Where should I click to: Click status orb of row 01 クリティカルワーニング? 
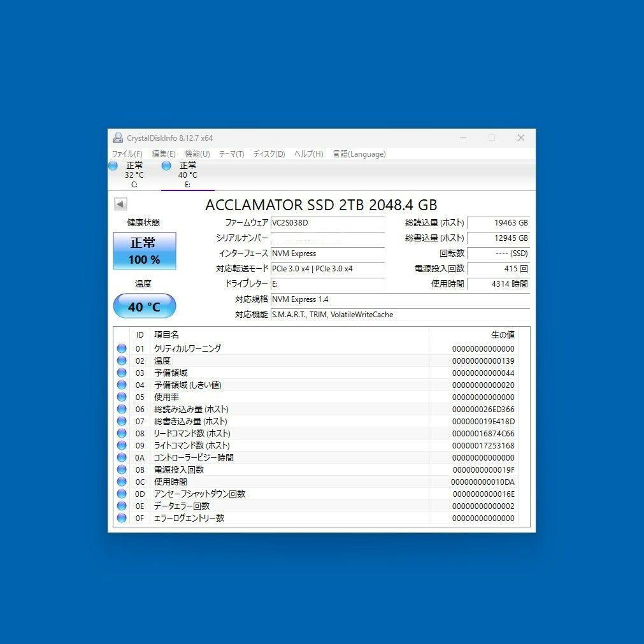point(122,348)
